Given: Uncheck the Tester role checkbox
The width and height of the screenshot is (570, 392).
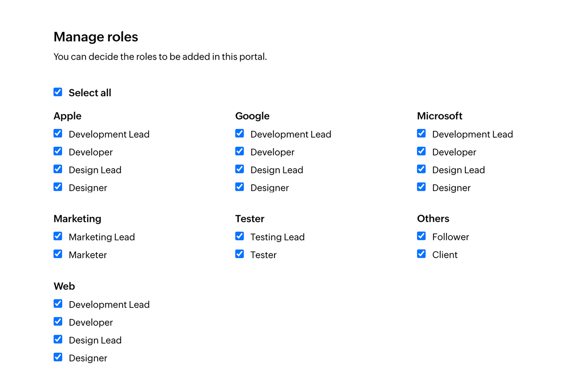Looking at the screenshot, I should tap(240, 254).
